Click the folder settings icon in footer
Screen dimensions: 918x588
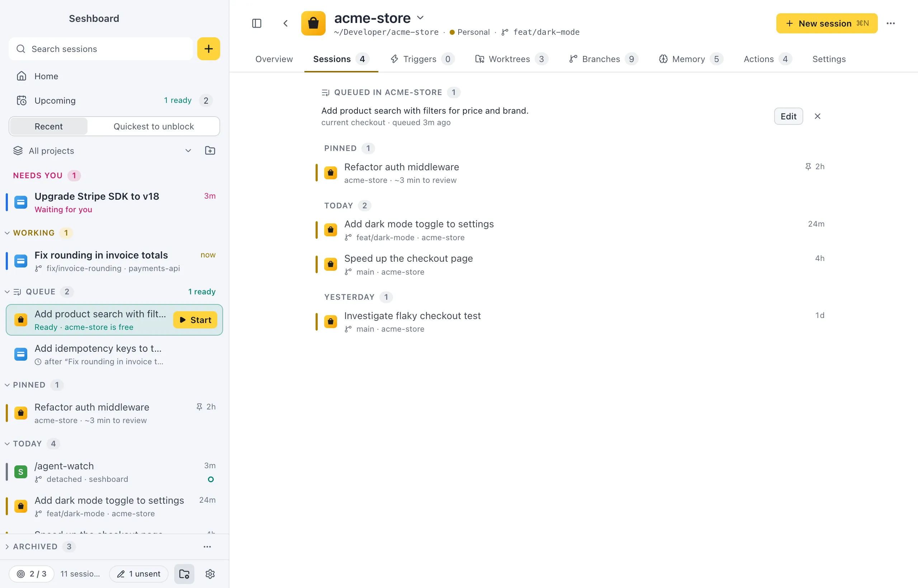click(184, 574)
